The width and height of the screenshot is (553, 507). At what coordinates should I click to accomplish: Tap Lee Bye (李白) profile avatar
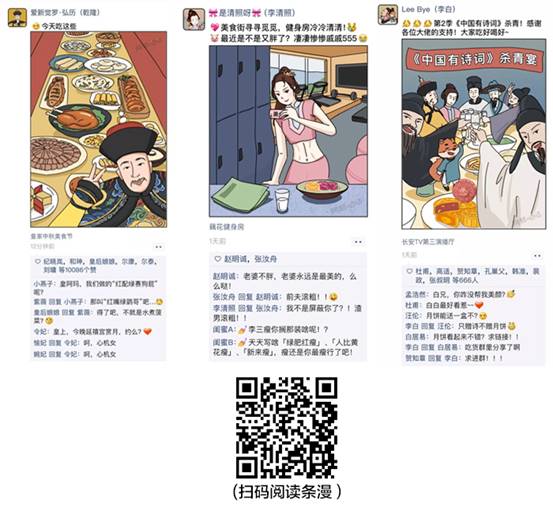point(388,15)
